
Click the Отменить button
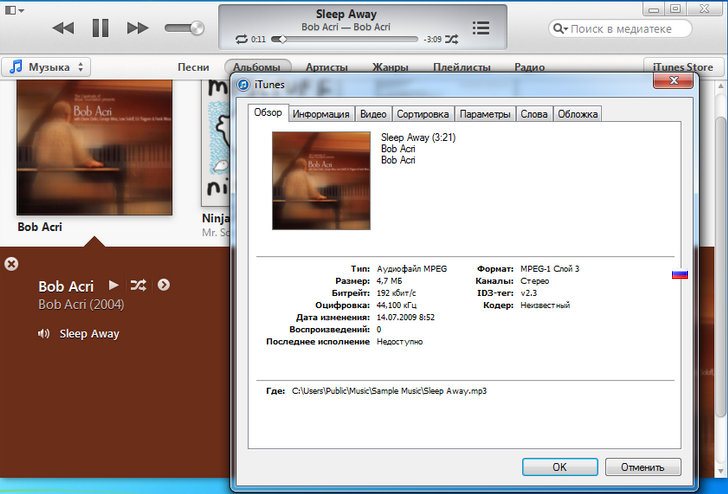pyautogui.click(x=643, y=467)
